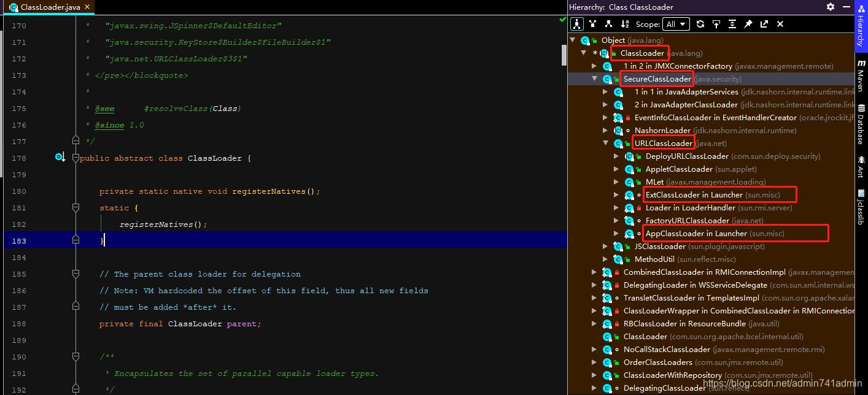Toggle fold marker at line 183
868x395 pixels.
pyautogui.click(x=76, y=239)
